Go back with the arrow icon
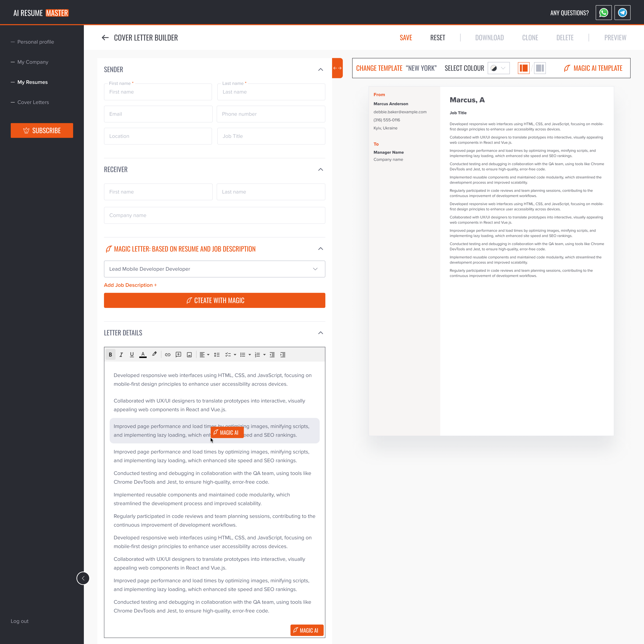Viewport: 644px width, 644px height. [105, 38]
